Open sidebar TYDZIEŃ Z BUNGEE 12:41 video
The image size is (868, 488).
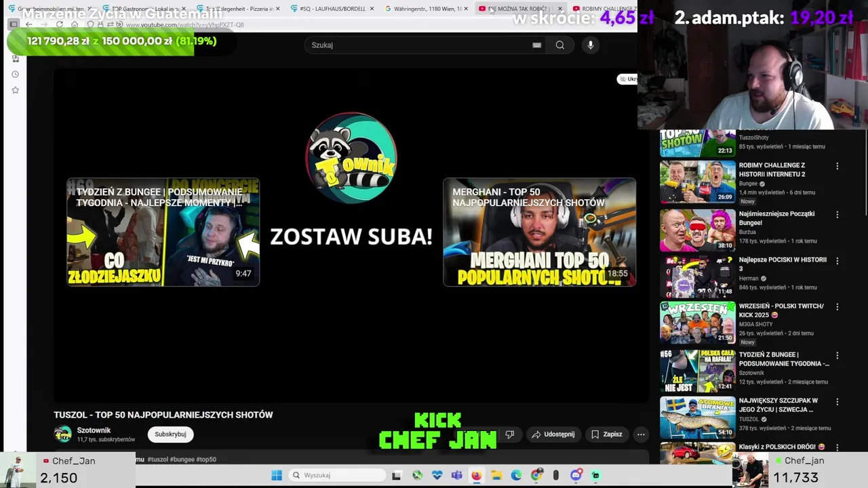pyautogui.click(x=697, y=371)
